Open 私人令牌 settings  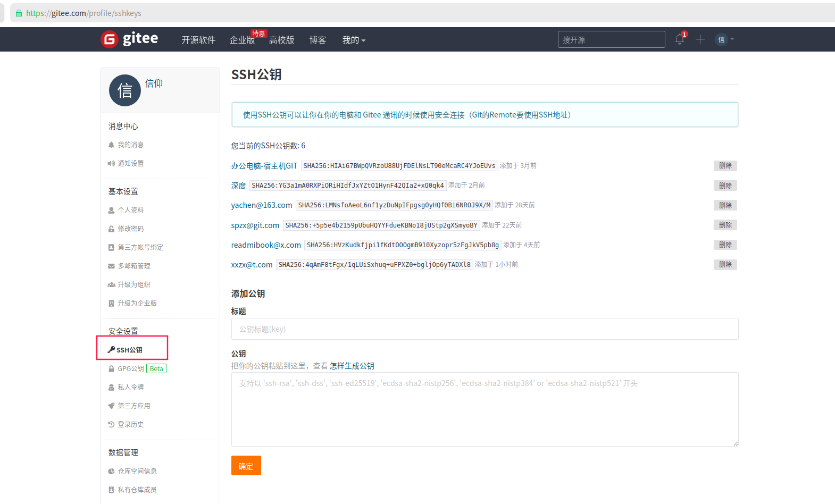(131, 387)
